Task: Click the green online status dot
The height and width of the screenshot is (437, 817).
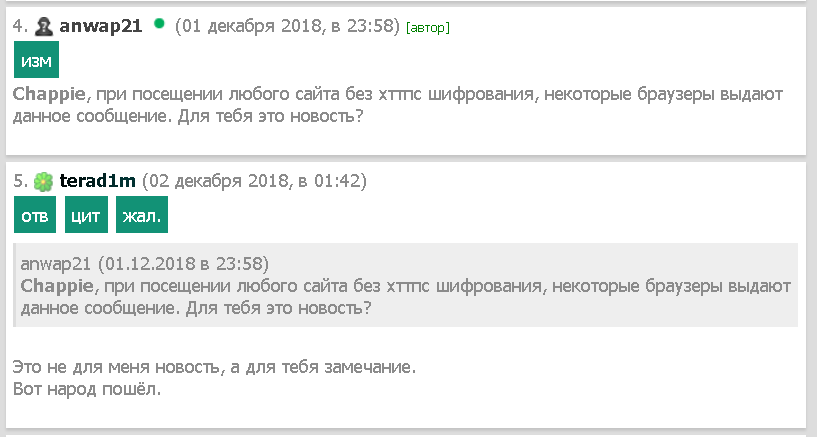Action: point(159,24)
